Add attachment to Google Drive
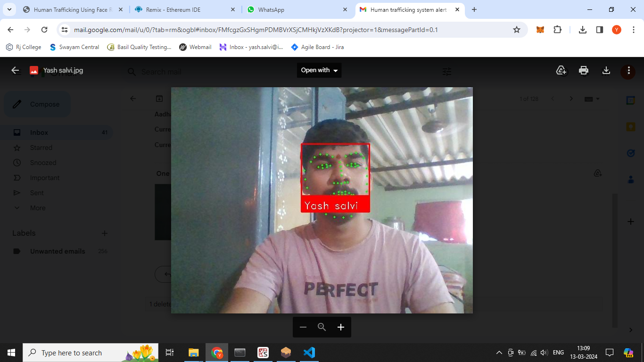This screenshot has width=644, height=362. (x=561, y=71)
